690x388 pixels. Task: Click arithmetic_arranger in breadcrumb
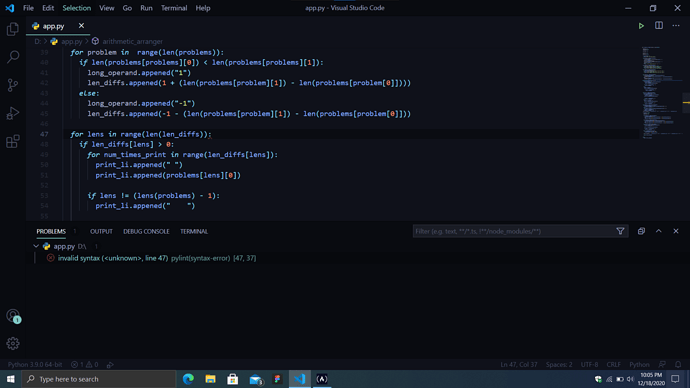coord(132,41)
